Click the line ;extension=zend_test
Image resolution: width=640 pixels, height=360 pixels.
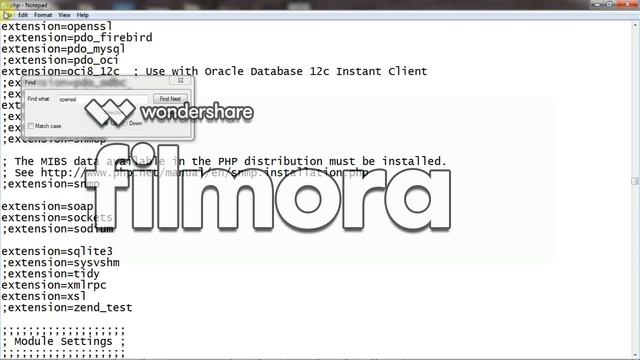[x=67, y=308]
